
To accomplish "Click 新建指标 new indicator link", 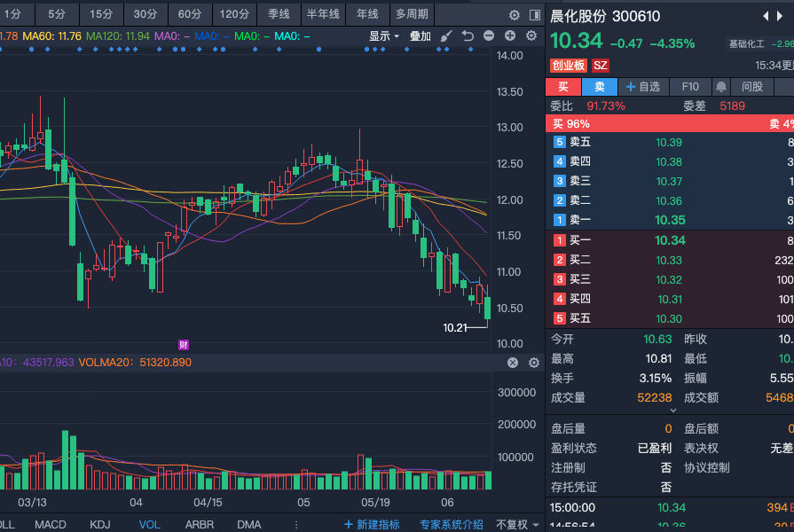I will point(372,525).
